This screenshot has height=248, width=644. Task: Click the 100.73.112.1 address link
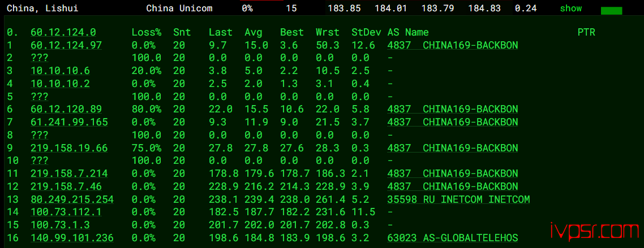click(x=66, y=212)
